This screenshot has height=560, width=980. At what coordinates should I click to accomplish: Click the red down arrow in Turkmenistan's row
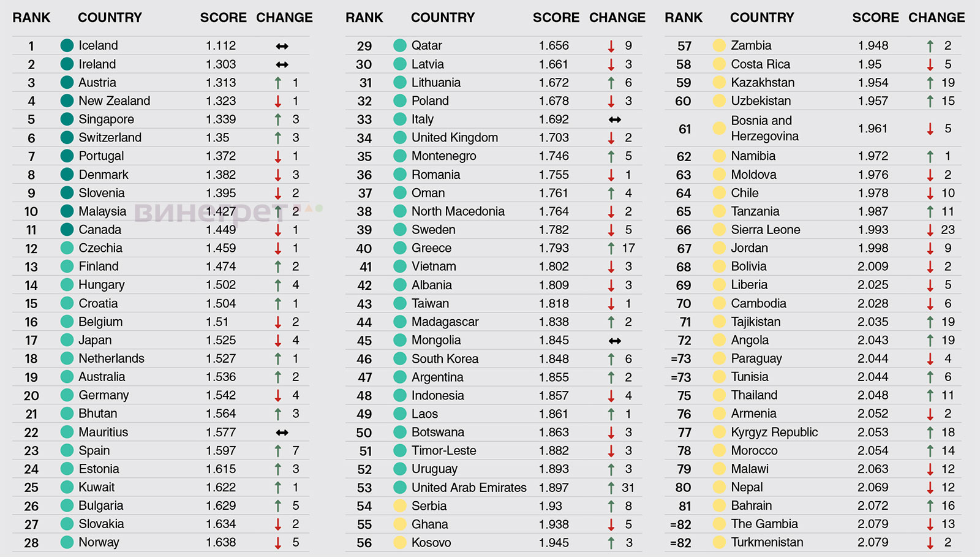(930, 543)
